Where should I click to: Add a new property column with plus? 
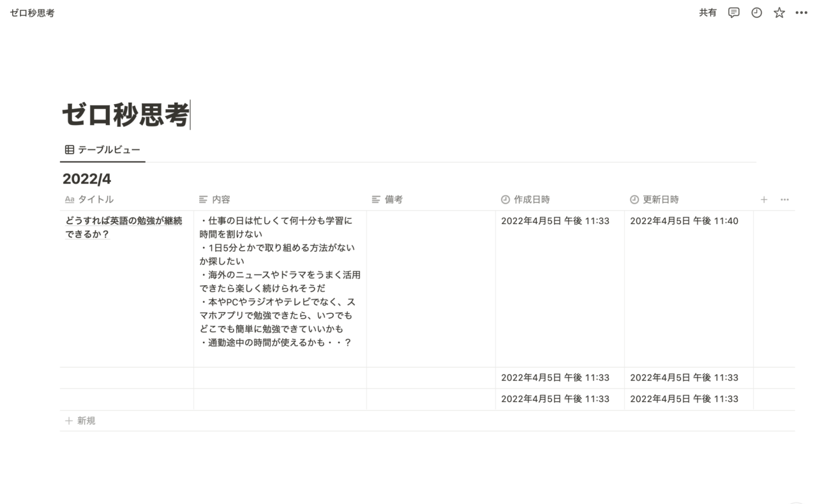click(764, 200)
